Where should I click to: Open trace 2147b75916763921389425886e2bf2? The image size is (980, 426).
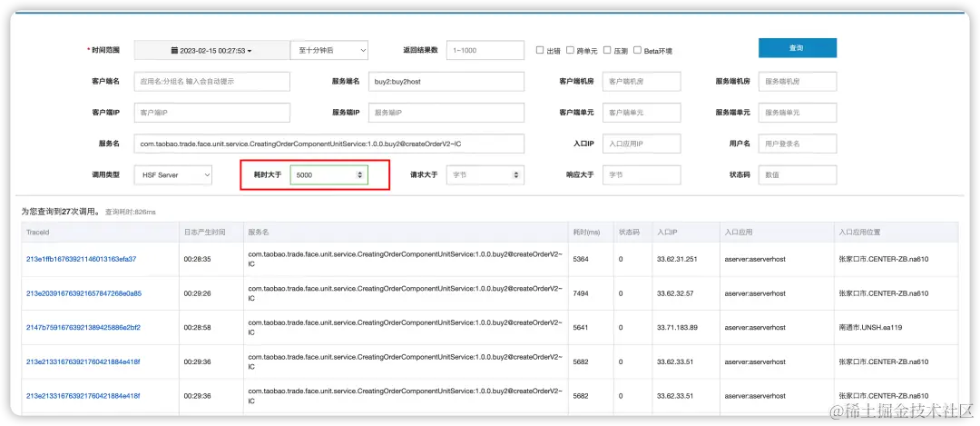(x=83, y=327)
